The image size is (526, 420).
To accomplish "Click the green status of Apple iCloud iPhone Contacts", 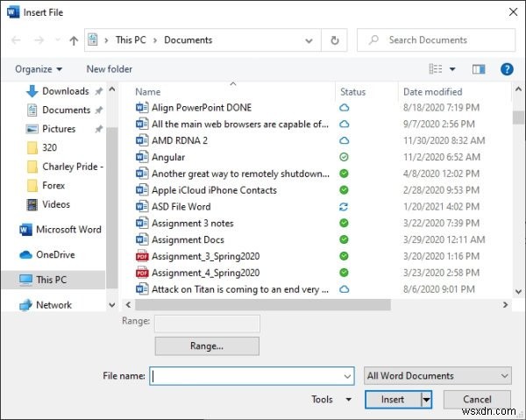I will (344, 190).
